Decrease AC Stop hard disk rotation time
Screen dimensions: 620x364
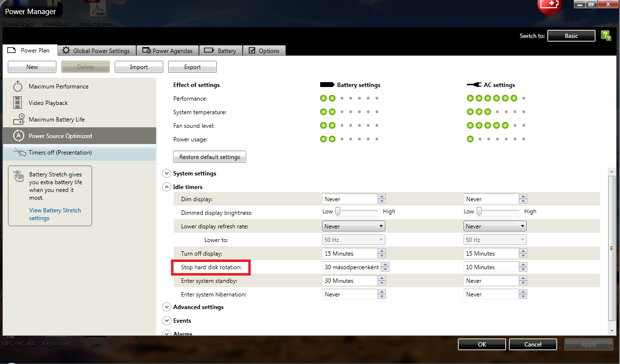tap(523, 270)
